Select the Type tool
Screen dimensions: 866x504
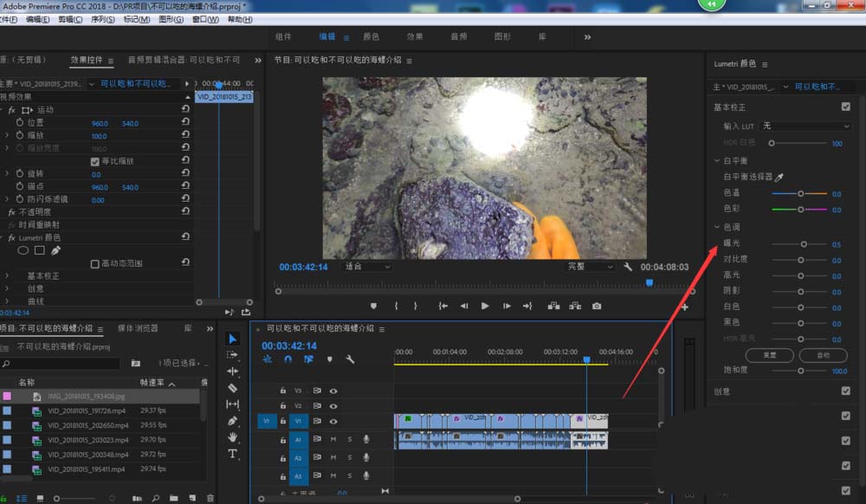point(232,454)
